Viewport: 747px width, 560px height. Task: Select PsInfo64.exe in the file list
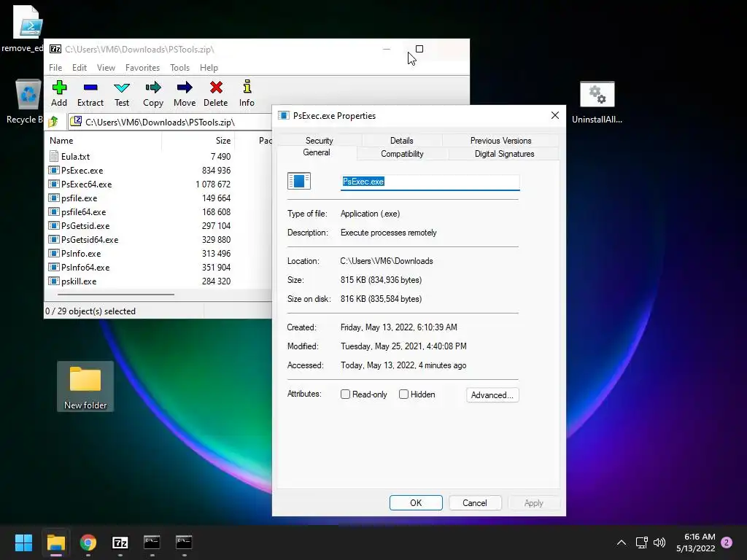tap(85, 267)
